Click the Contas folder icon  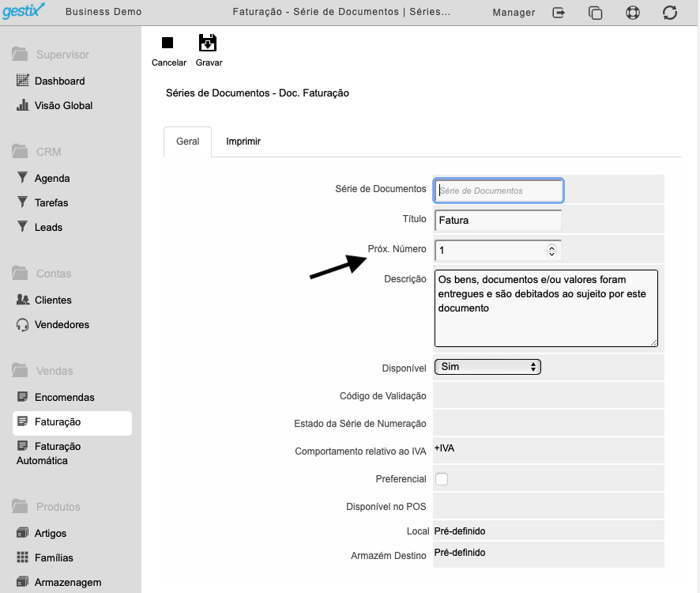click(20, 273)
